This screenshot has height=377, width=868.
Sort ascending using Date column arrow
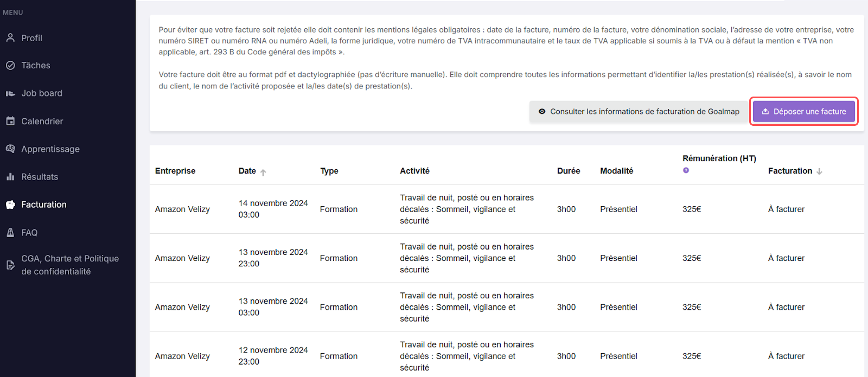coord(263,172)
